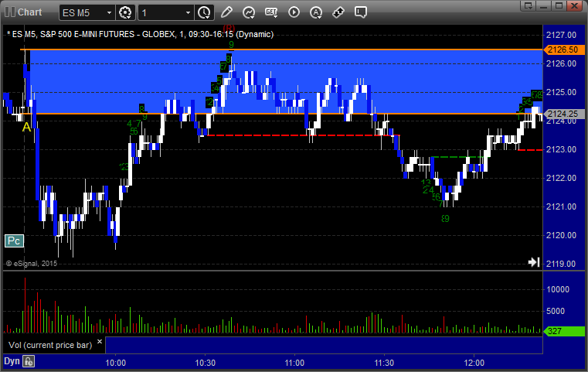This screenshot has width=588, height=372.
Task: Click the 5000 volume axis label
Action: tap(556, 311)
